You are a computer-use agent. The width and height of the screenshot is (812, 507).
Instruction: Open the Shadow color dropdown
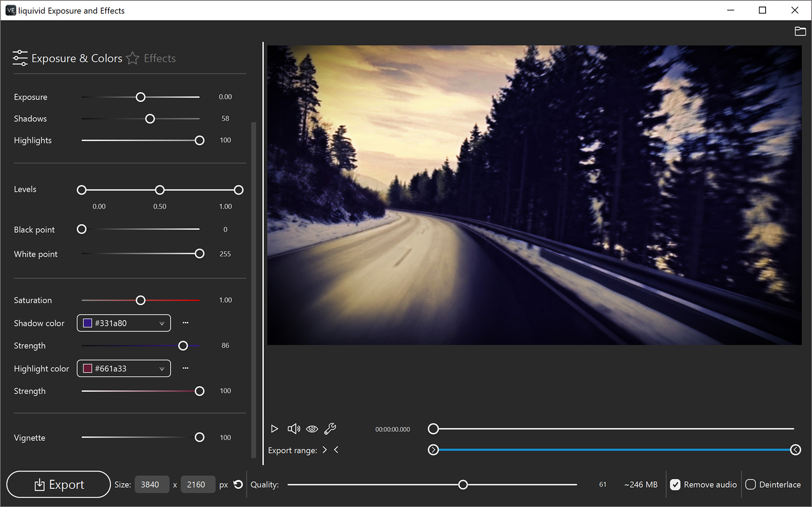tap(161, 323)
